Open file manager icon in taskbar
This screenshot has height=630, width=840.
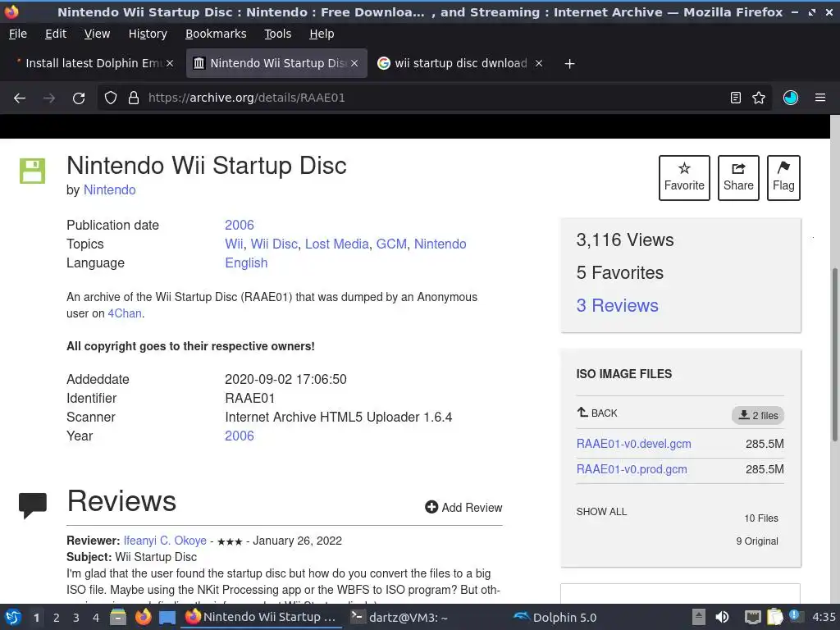point(118,617)
